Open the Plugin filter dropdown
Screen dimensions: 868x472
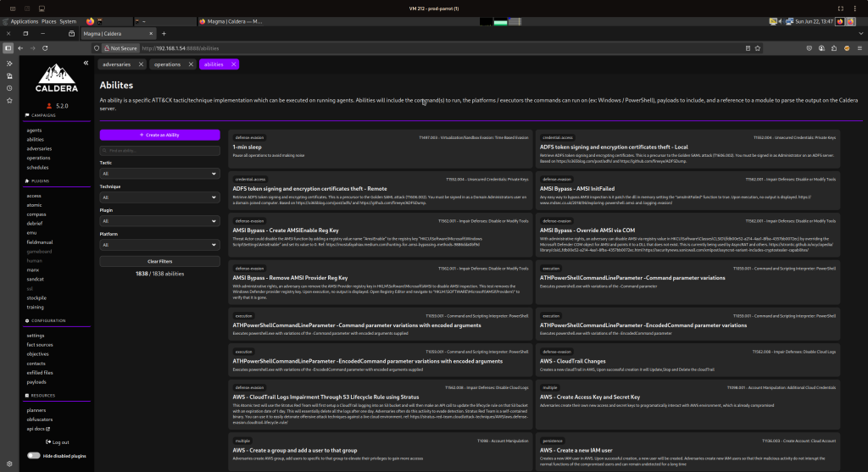(159, 221)
